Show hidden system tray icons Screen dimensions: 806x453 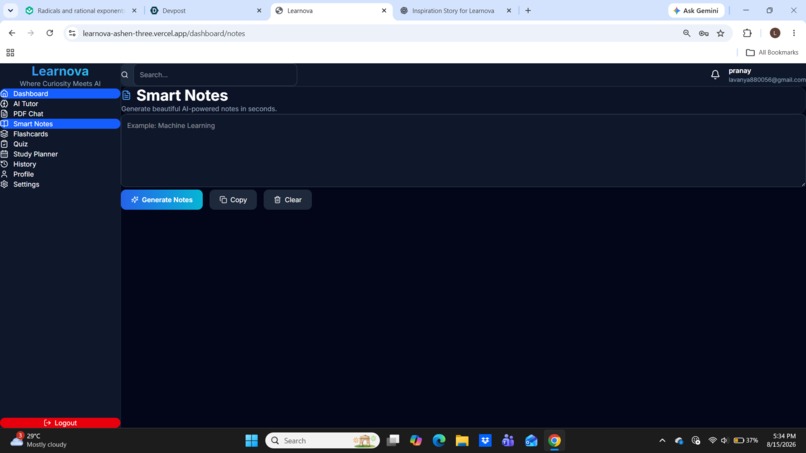[x=662, y=441]
